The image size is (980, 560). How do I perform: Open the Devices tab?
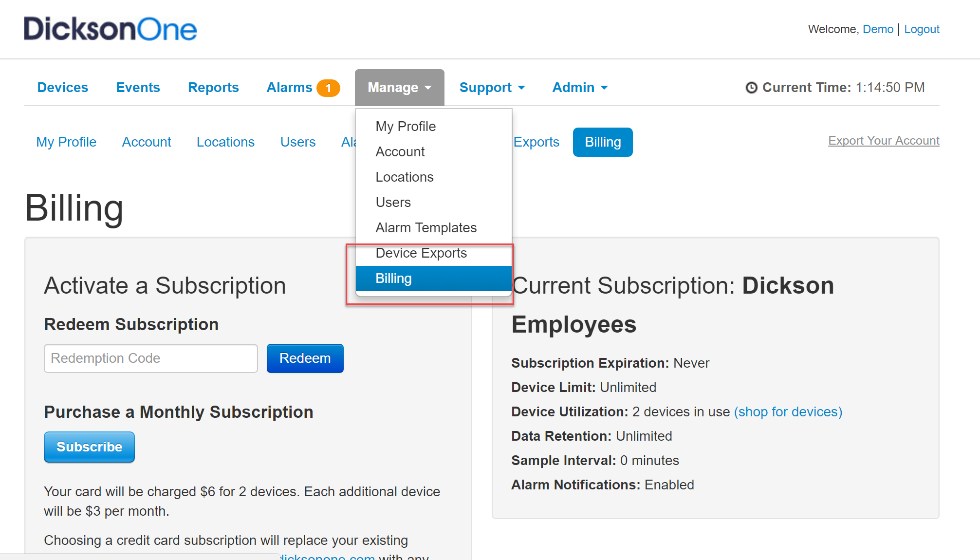tap(63, 88)
